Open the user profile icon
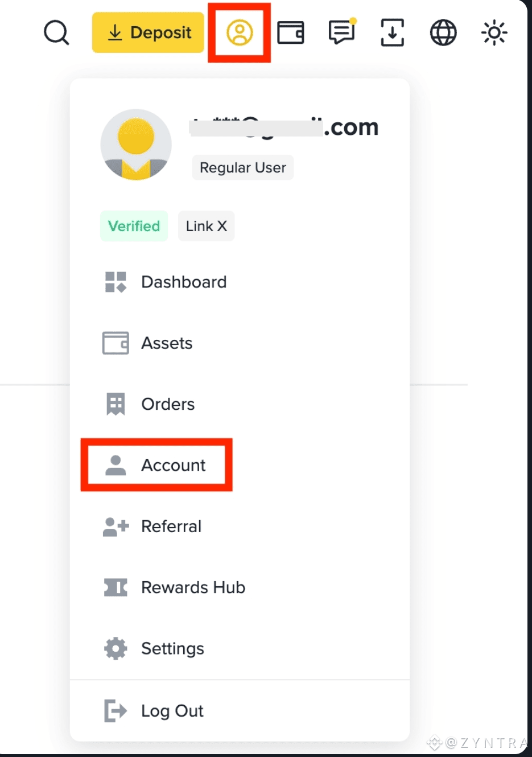 point(240,32)
